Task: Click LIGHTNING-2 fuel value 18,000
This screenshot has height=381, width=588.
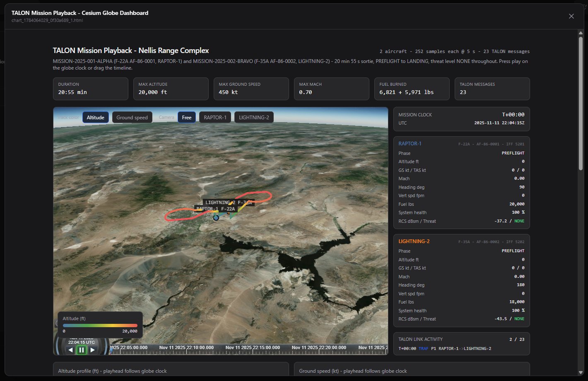Action: click(x=517, y=302)
